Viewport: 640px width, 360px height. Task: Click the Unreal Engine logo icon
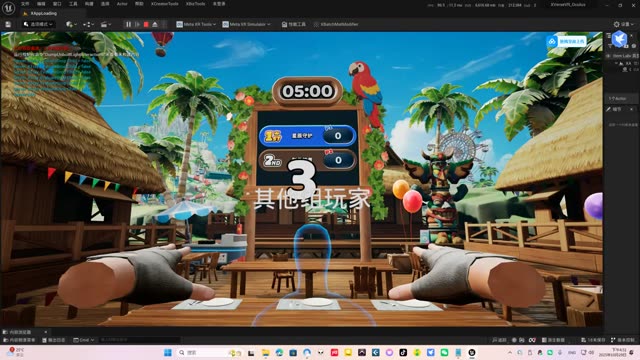point(8,8)
